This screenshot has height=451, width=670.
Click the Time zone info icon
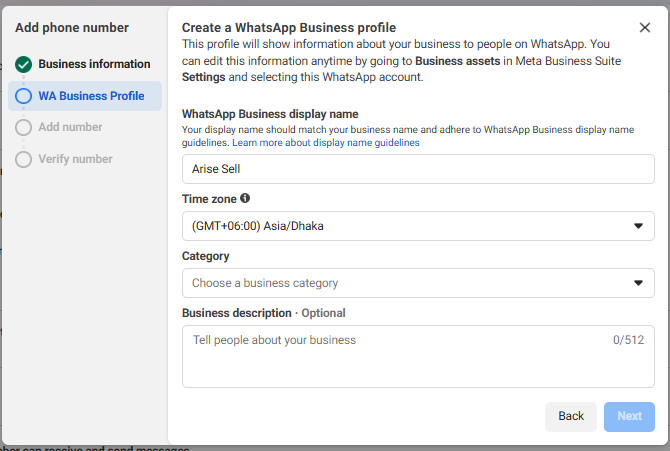245,198
